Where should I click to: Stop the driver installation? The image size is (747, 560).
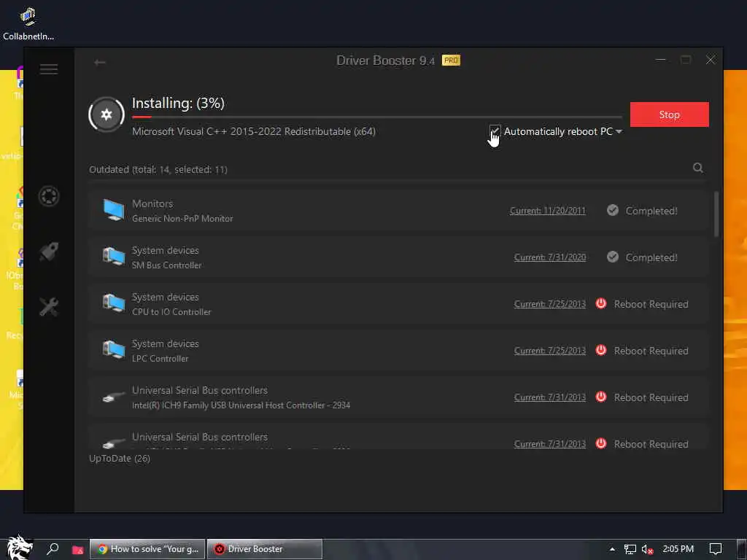click(x=670, y=114)
